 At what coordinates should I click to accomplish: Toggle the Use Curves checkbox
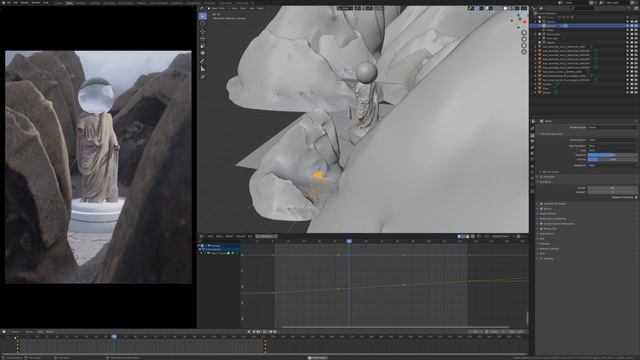[545, 172]
